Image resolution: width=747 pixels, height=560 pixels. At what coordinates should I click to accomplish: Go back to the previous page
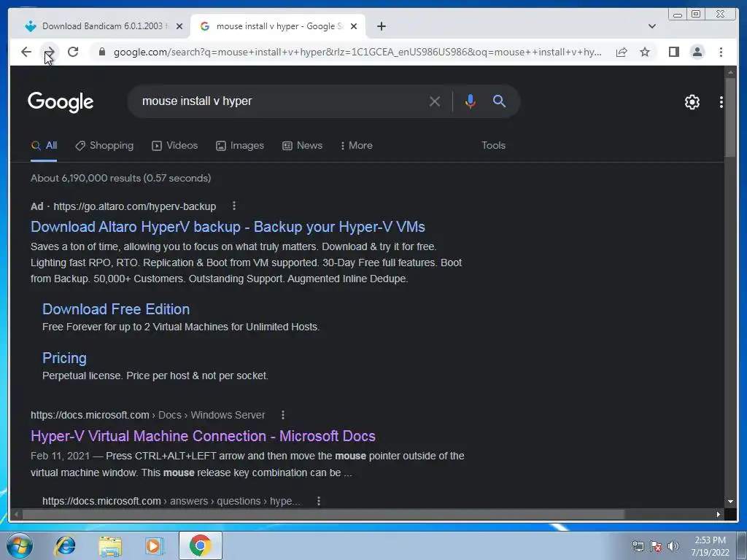coord(26,52)
